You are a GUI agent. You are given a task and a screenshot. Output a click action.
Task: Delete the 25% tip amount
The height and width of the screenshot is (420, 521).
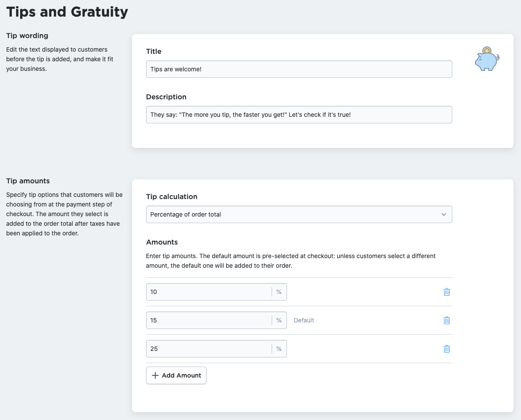pos(447,349)
